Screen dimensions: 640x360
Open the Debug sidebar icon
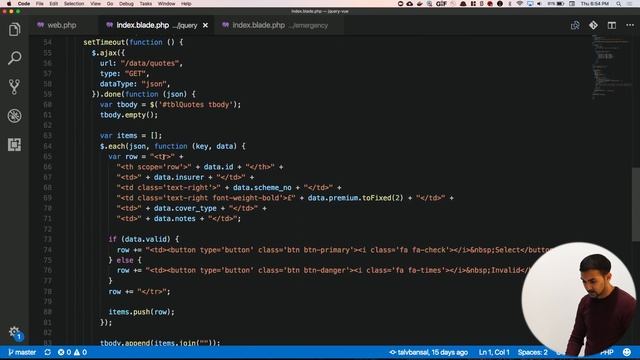pyautogui.click(x=14, y=116)
